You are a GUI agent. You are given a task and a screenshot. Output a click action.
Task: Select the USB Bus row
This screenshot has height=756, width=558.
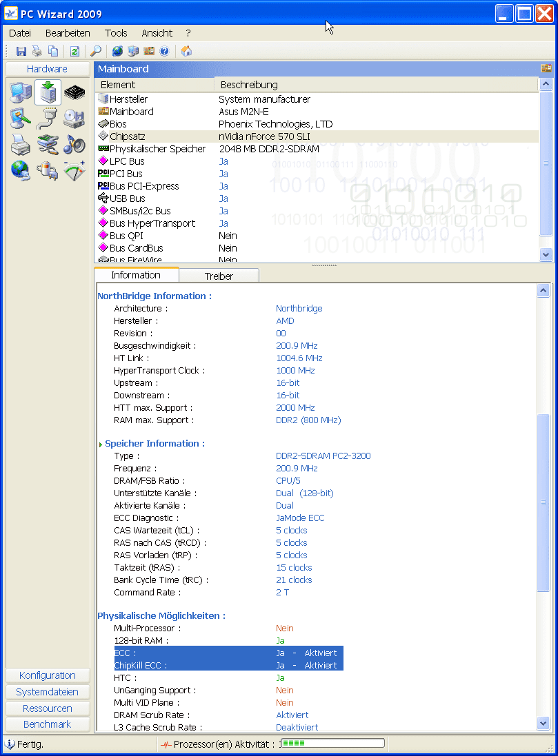317,198
